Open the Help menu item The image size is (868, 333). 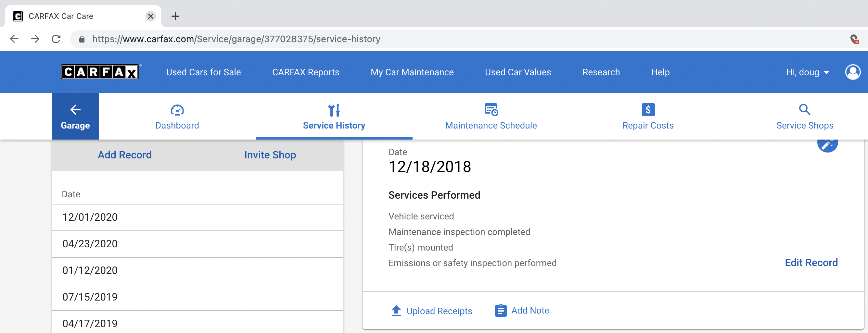660,72
